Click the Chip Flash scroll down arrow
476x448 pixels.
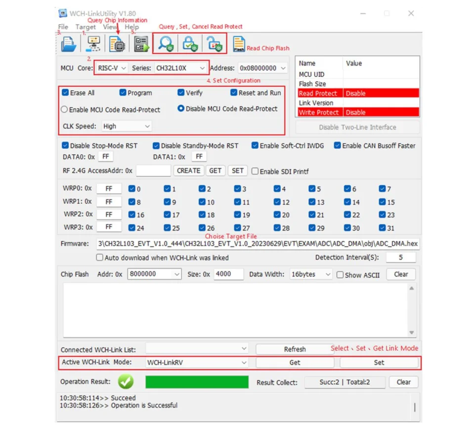412,333
